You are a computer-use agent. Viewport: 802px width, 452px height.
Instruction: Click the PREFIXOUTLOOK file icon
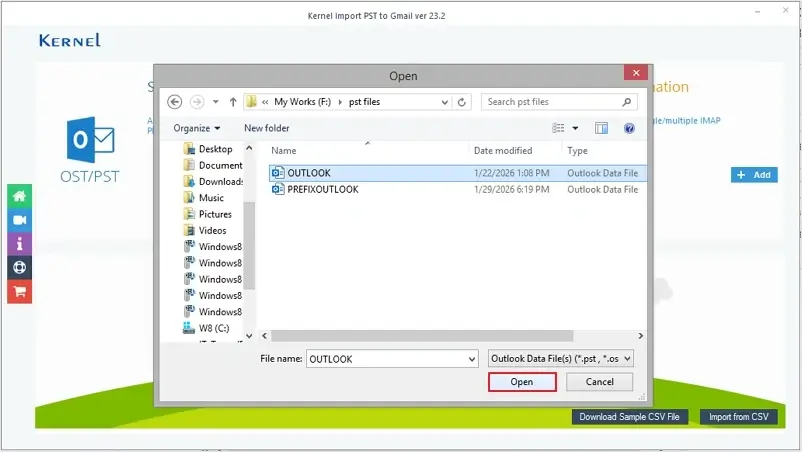click(x=278, y=189)
